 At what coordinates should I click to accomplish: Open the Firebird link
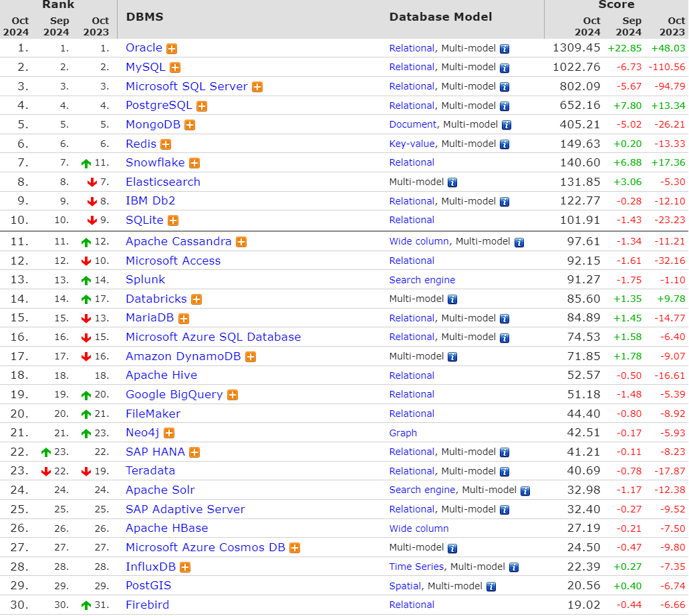[x=148, y=605]
